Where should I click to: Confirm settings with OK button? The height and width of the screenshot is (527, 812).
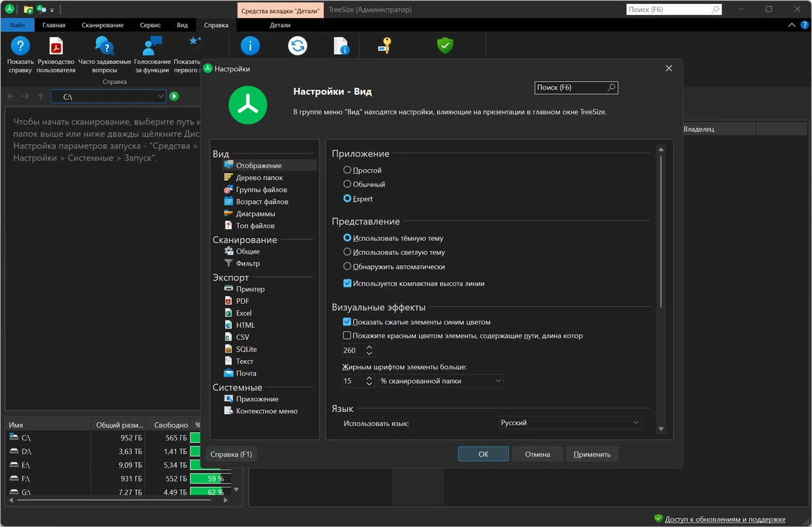(483, 454)
